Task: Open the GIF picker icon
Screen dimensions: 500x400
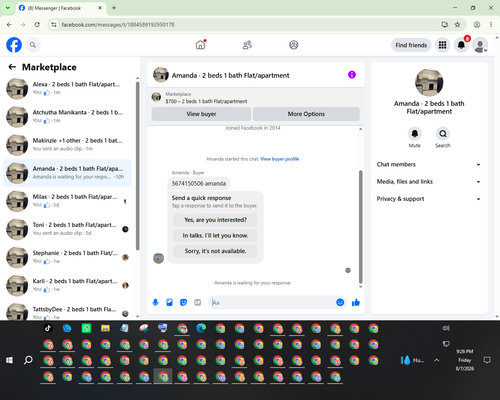Action: [x=198, y=302]
